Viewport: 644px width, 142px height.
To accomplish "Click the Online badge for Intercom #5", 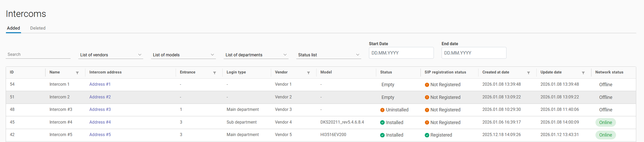I will (x=605, y=135).
